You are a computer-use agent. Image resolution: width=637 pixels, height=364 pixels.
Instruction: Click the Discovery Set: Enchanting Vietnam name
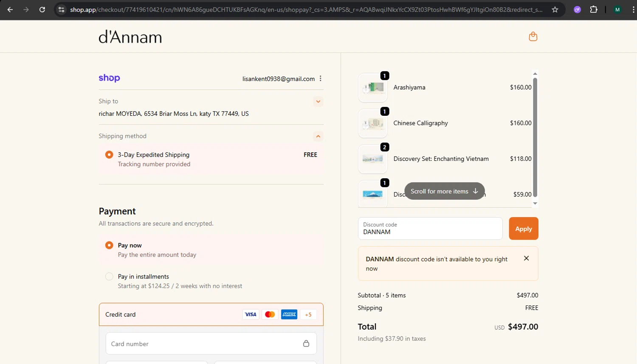click(x=441, y=159)
